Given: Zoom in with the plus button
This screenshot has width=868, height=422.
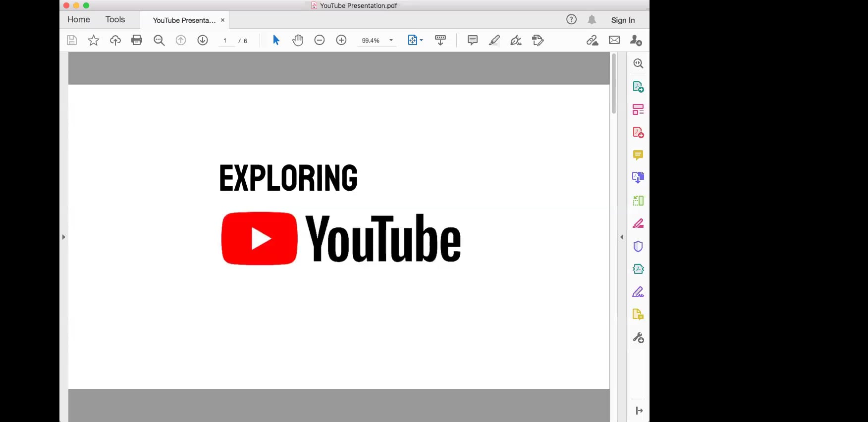Looking at the screenshot, I should (341, 40).
